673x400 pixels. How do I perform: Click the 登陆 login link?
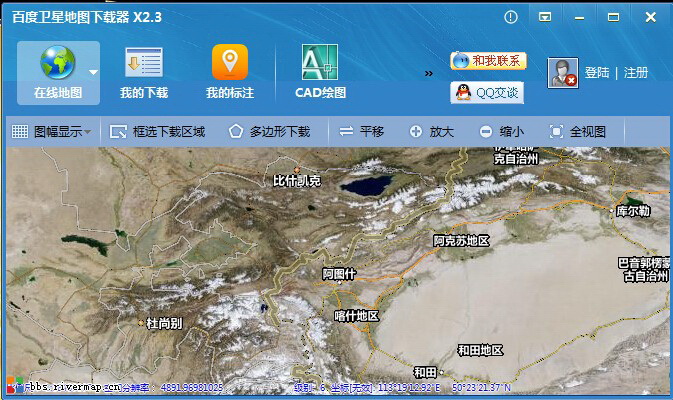click(597, 73)
